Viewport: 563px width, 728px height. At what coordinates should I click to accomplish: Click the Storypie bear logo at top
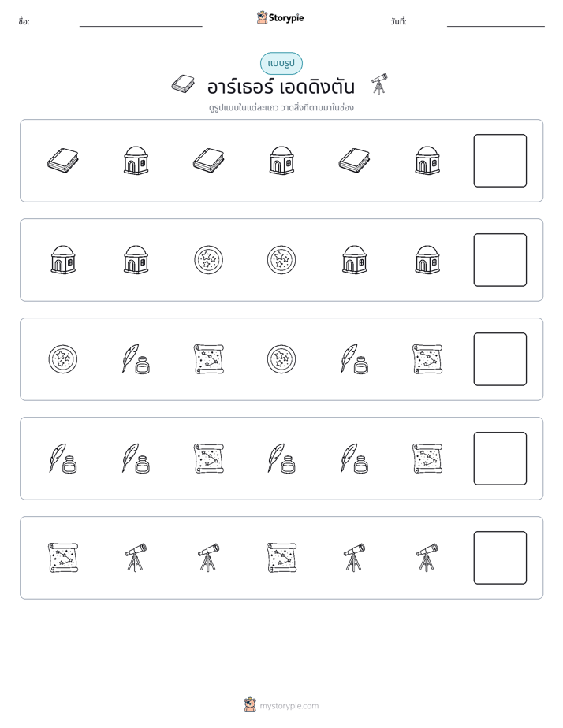(x=262, y=17)
